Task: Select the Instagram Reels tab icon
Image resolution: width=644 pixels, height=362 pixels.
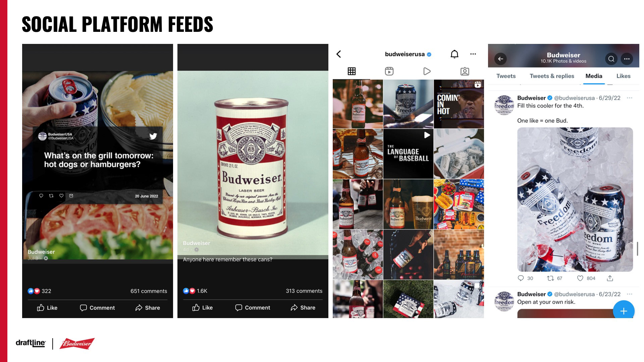Action: [x=389, y=71]
